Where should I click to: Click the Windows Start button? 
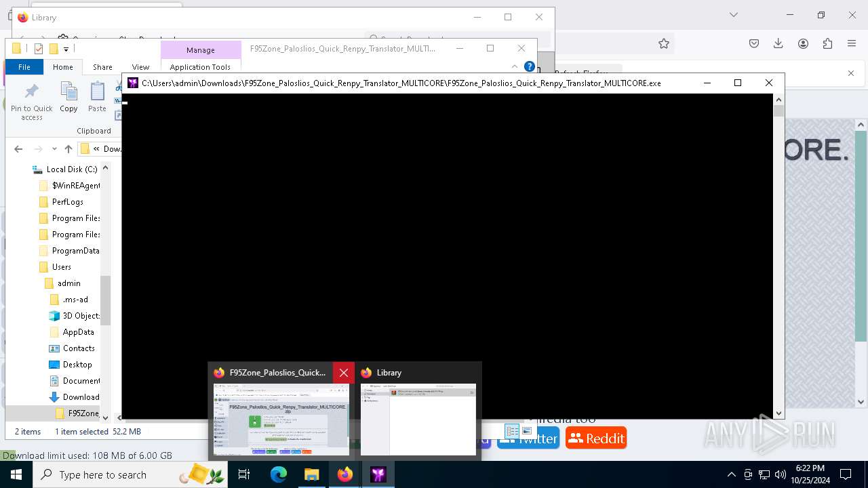(16, 474)
